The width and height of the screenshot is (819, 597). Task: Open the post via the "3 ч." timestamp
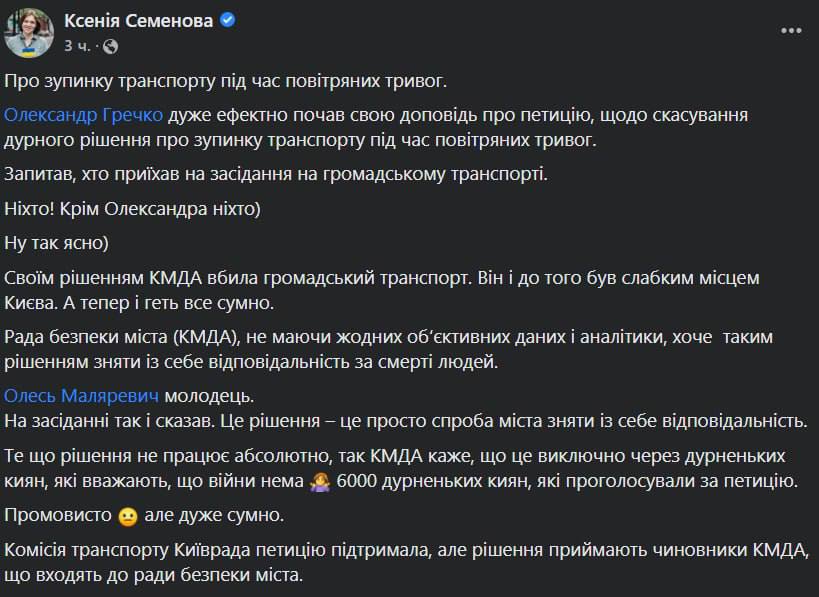coord(78,46)
